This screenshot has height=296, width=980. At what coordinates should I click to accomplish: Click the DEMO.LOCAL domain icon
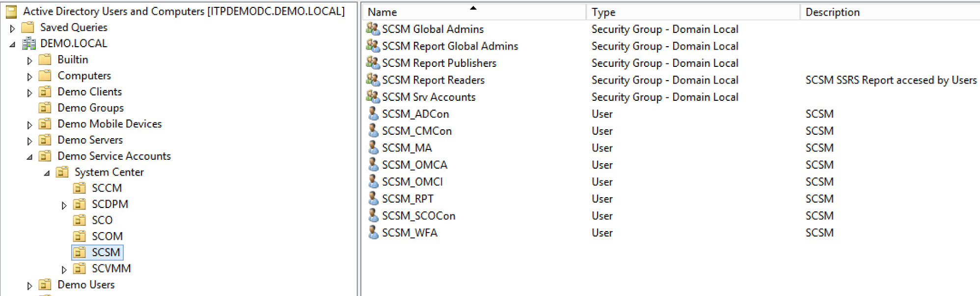(29, 43)
